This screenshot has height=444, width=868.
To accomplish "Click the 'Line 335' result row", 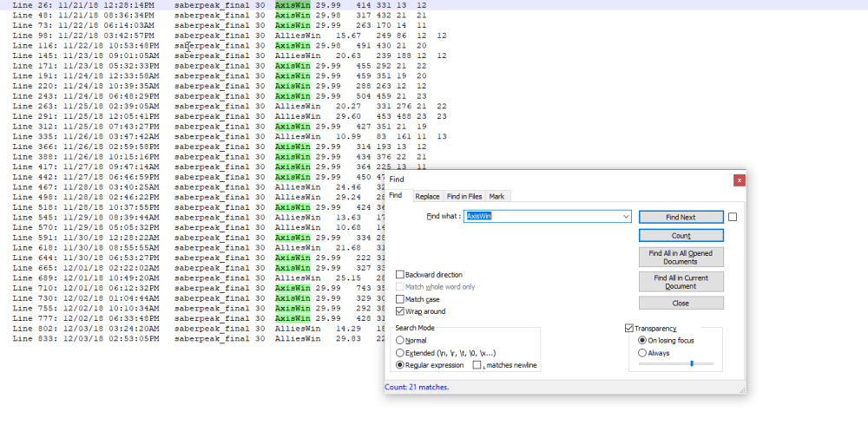I will 229,136.
